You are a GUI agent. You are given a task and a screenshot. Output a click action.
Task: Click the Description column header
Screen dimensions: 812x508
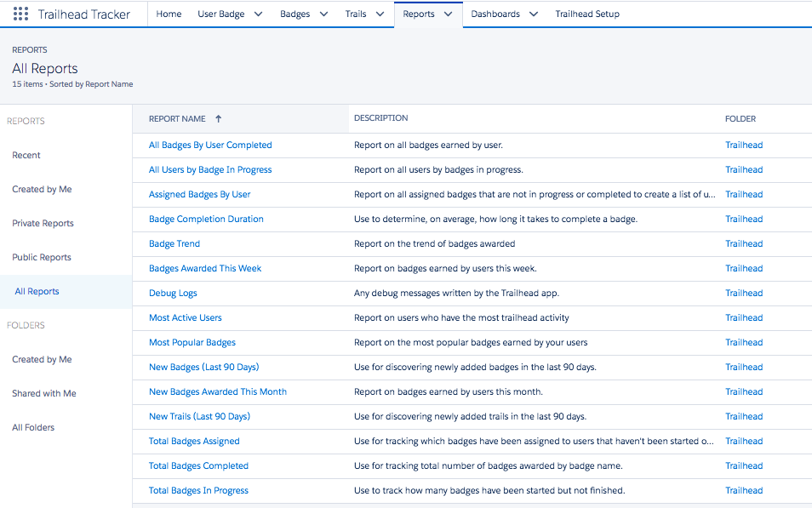tap(380, 119)
